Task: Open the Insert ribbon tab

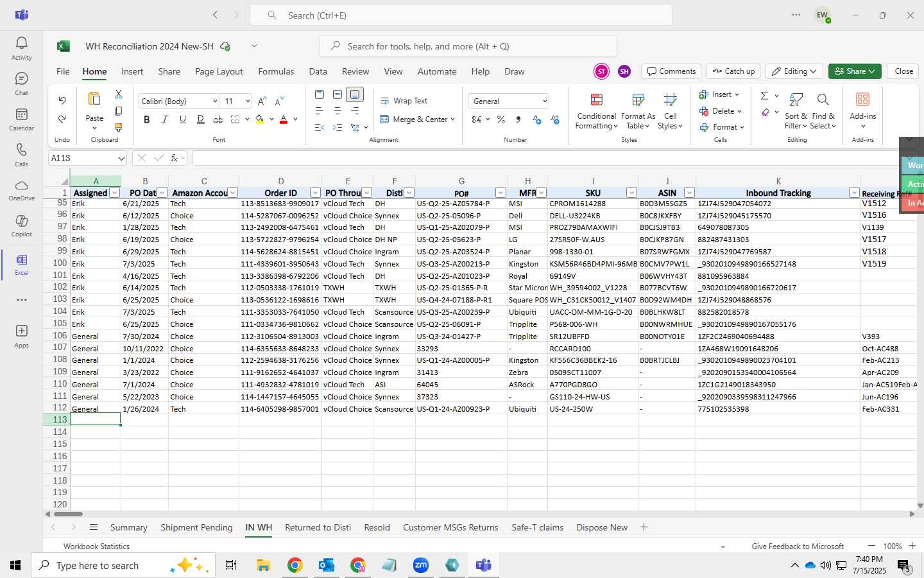Action: (x=132, y=71)
